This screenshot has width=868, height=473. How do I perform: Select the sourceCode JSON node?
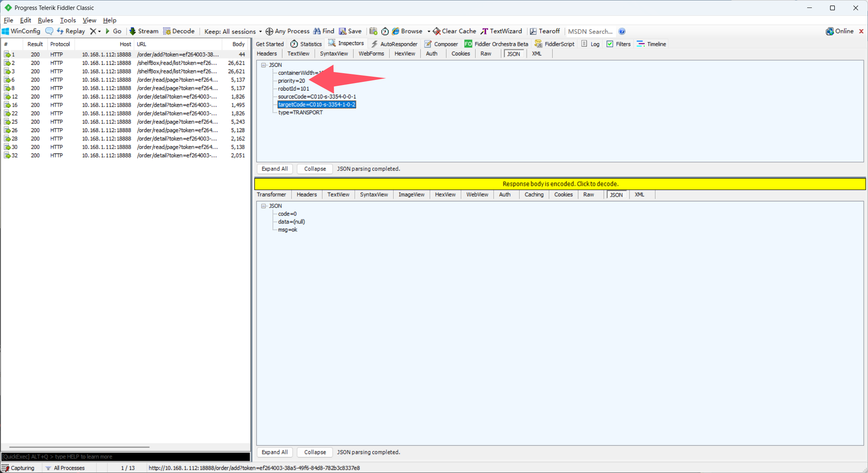point(317,96)
